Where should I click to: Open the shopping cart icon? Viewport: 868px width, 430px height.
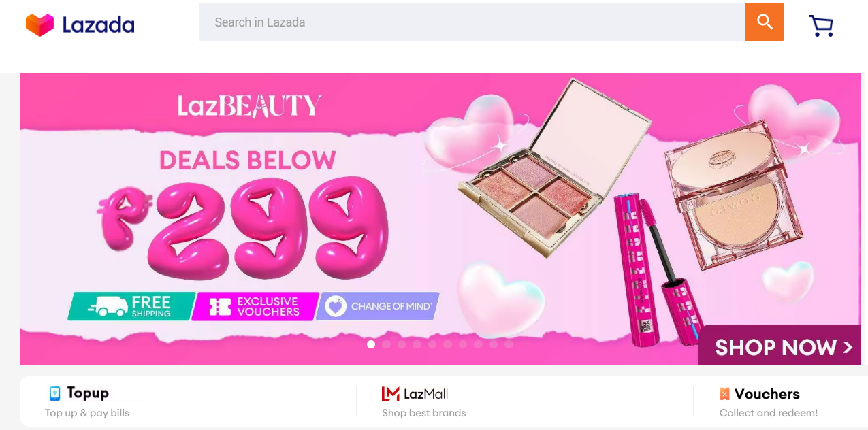coord(821,26)
